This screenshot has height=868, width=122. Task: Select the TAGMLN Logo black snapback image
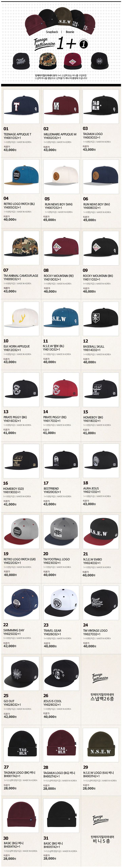coord(100,107)
